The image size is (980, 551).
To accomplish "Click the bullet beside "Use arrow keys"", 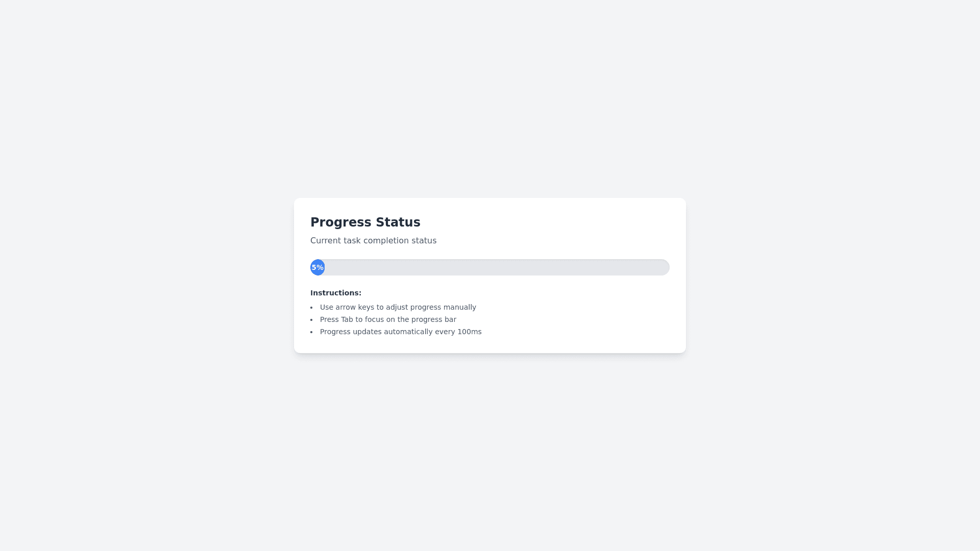I will click(x=311, y=308).
